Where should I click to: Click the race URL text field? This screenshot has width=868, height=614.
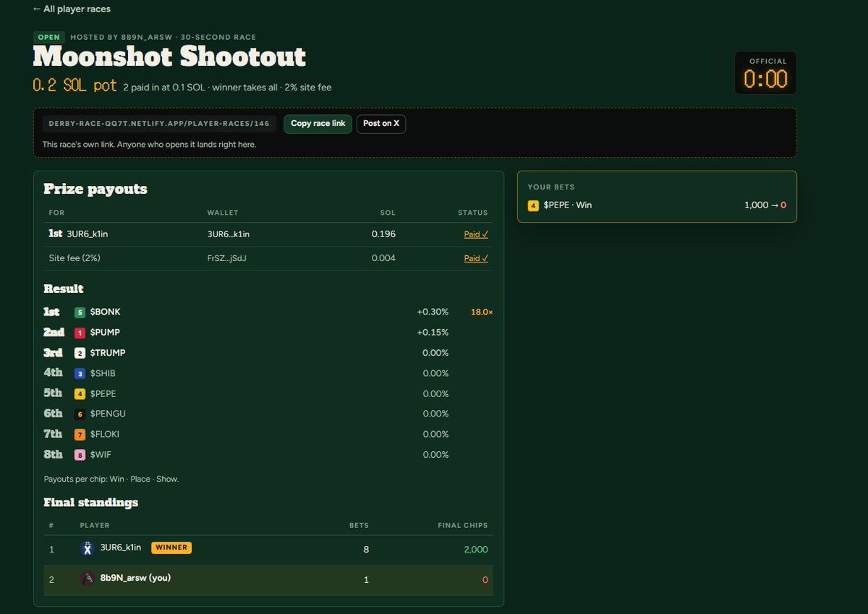pos(159,124)
